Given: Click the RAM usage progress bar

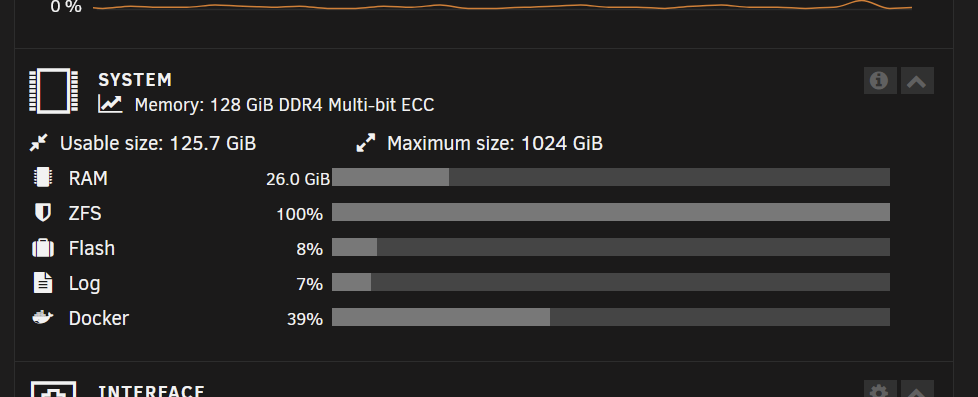Looking at the screenshot, I should click(x=611, y=177).
